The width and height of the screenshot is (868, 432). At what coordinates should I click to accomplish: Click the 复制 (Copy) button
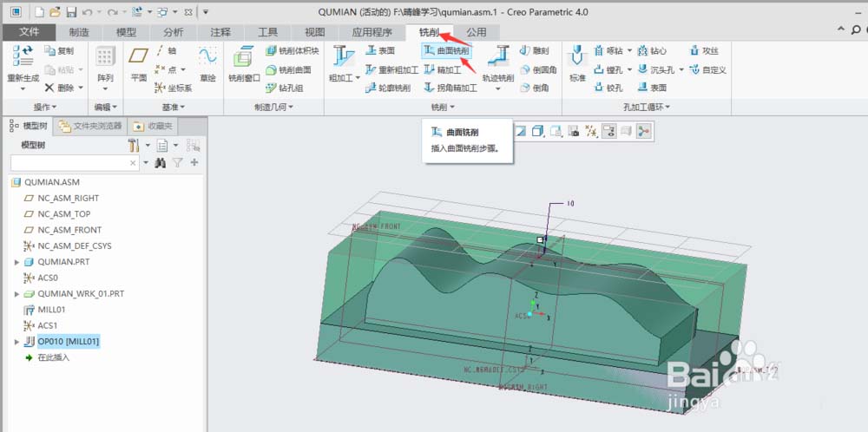tap(59, 51)
